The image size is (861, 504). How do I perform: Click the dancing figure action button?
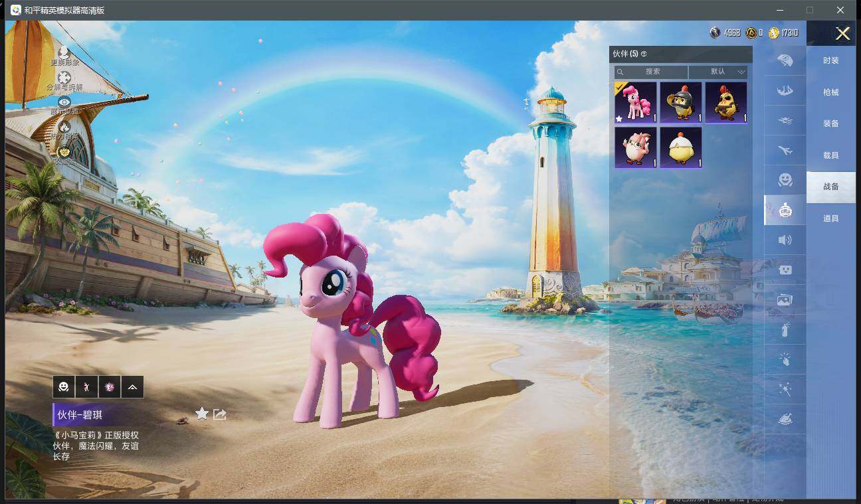(x=86, y=386)
